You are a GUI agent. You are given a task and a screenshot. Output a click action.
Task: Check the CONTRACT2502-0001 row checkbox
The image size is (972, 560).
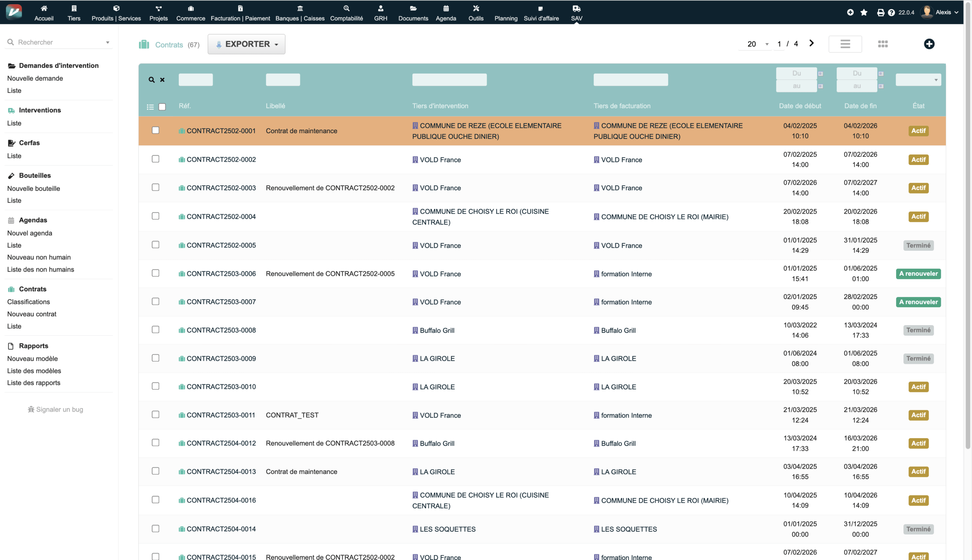155,131
